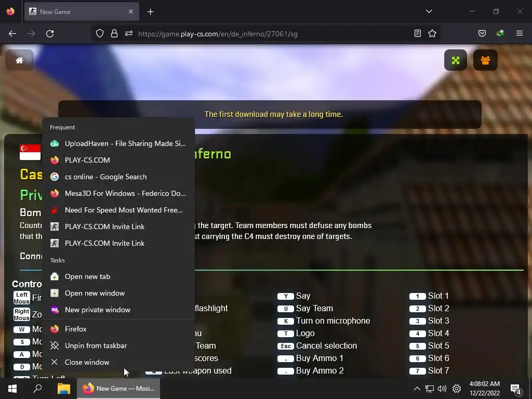The image size is (532, 399).
Task: Click Firefox New Game taskbar button
Action: [118, 389]
